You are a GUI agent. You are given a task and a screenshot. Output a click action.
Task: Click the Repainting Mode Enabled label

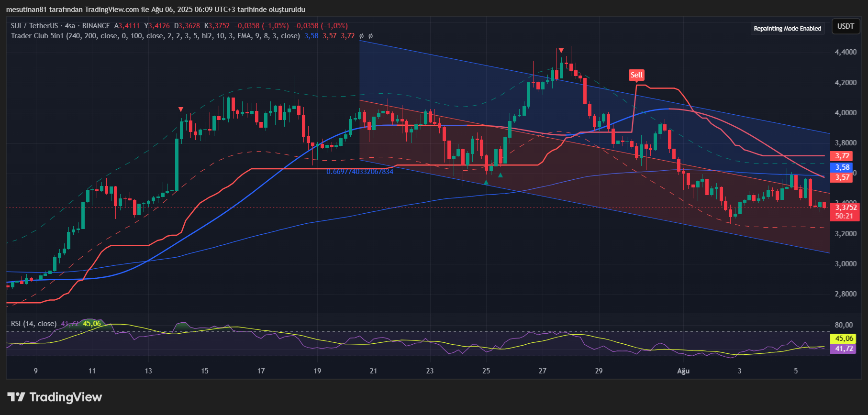tap(787, 29)
